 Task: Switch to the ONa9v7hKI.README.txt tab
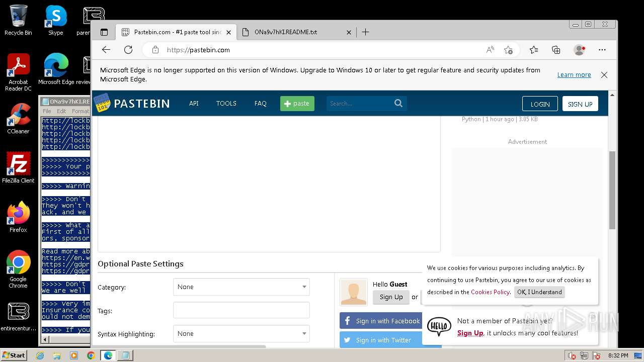296,32
